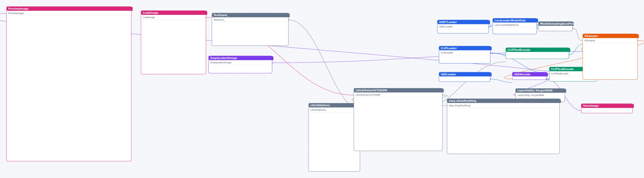
Task: Click the VAELoader node header
Action: coord(465,74)
